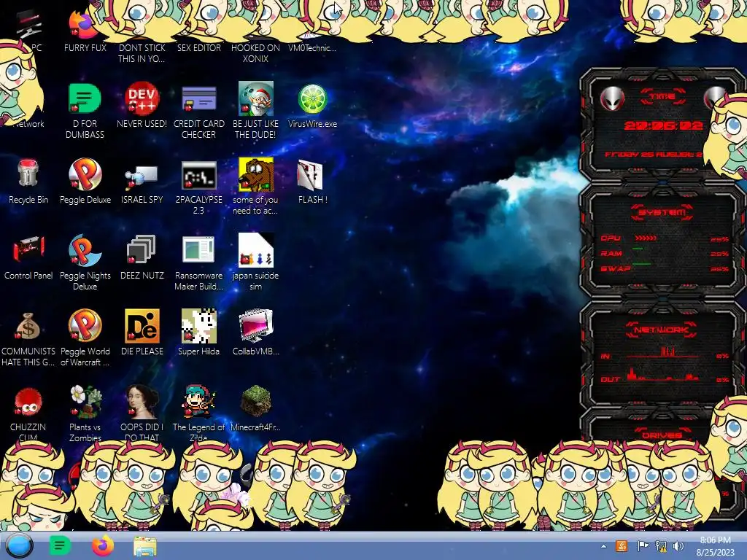Image resolution: width=747 pixels, height=560 pixels.
Task: Click the TIME gadget header
Action: pos(662,97)
